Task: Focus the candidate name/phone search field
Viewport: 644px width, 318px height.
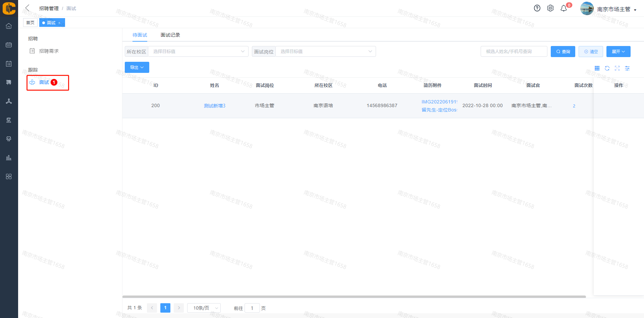Action: tap(514, 51)
